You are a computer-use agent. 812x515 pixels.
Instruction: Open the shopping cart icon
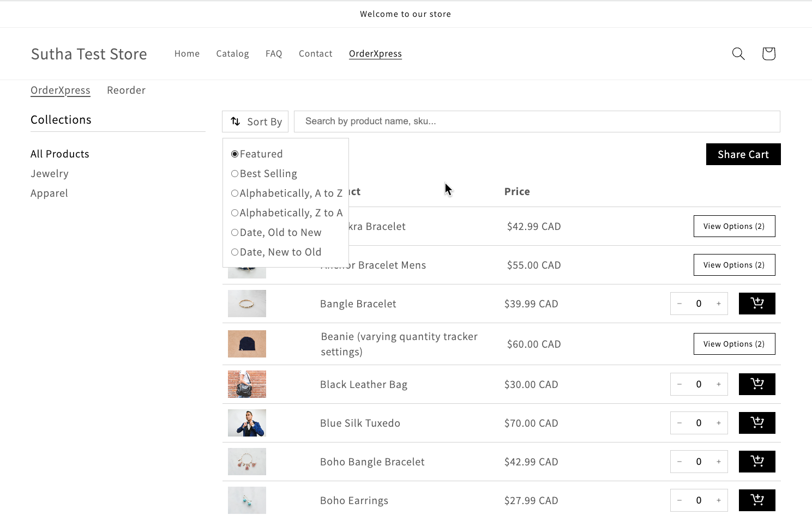pyautogui.click(x=768, y=53)
